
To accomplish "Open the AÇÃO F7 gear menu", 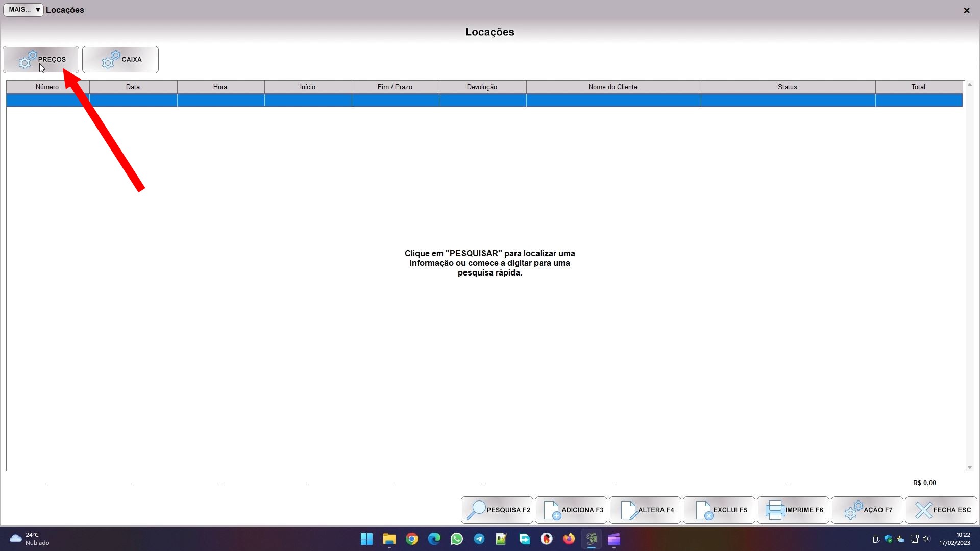I will 867,510.
